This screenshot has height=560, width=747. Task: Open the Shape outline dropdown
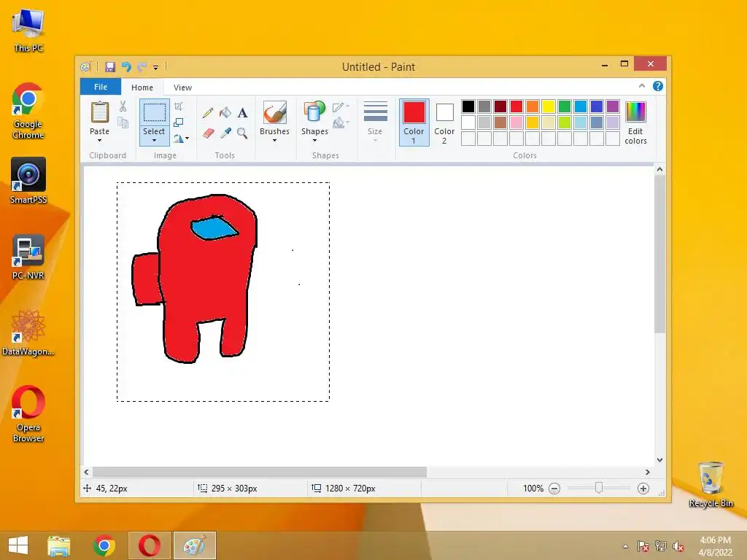pos(341,106)
